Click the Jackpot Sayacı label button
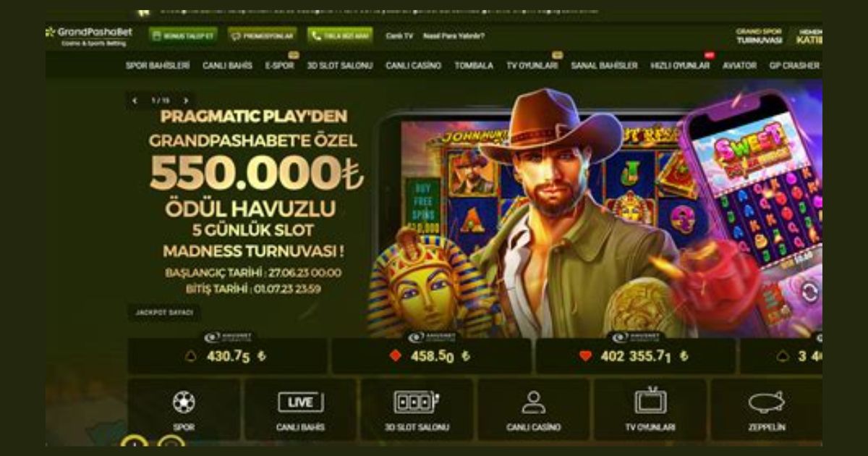The width and height of the screenshot is (868, 456). (x=164, y=313)
